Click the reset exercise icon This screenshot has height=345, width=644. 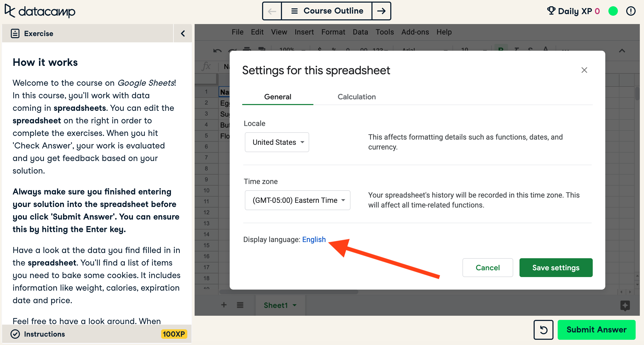[543, 330]
